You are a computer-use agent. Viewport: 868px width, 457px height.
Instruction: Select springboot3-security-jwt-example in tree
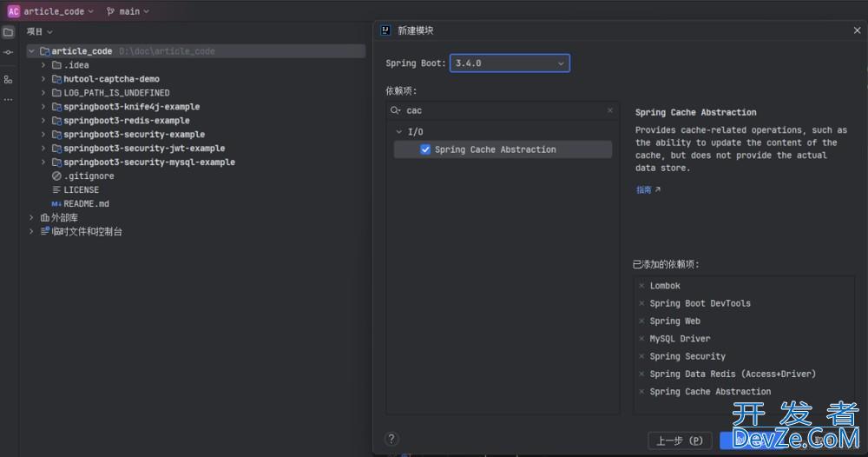click(144, 148)
